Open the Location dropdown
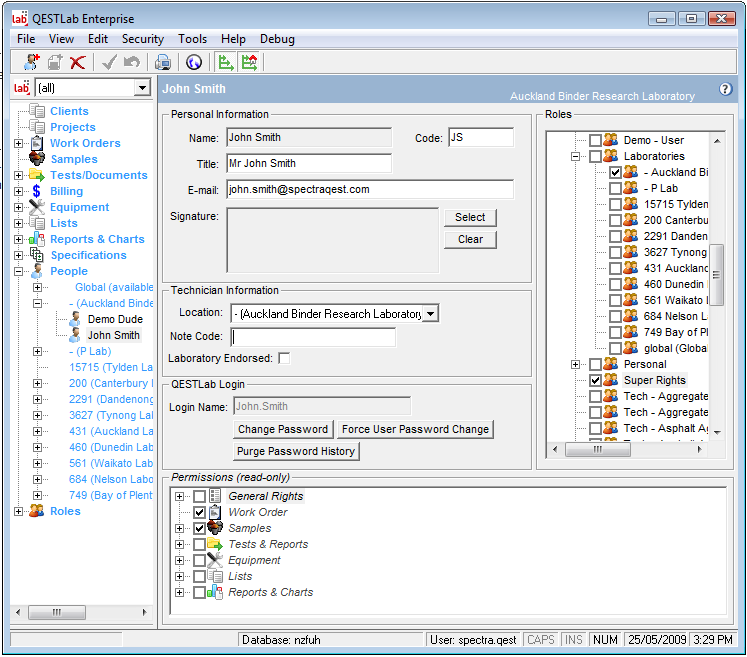Viewport: 747px width, 657px height. click(x=430, y=314)
